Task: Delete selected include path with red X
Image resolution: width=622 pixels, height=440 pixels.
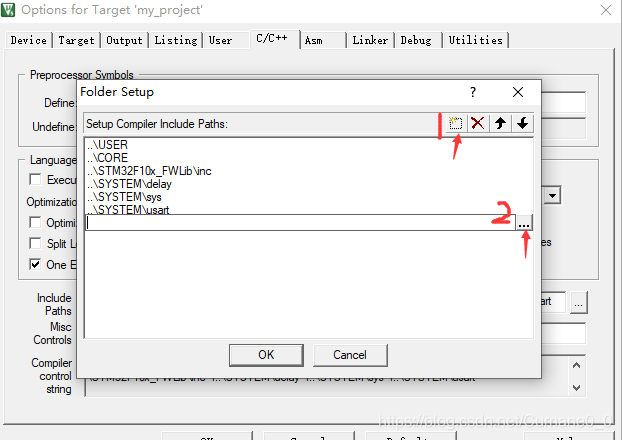Action: [478, 123]
